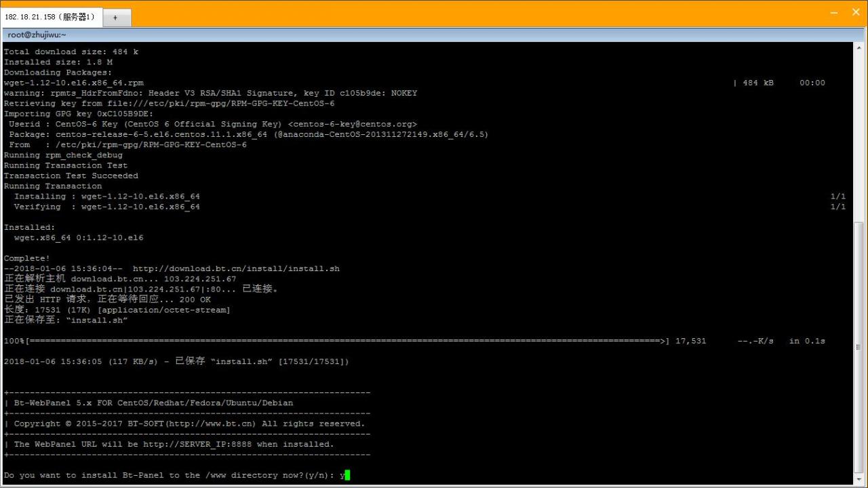868x488 pixels.
Task: Click the 'in 0.1s' duration text
Action: click(x=807, y=341)
